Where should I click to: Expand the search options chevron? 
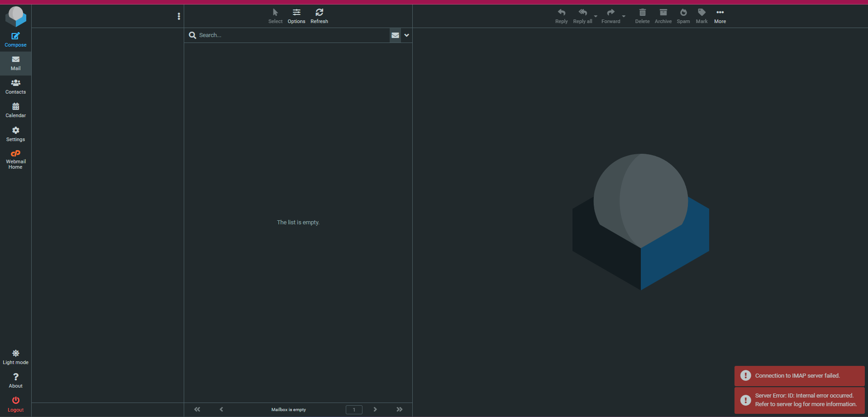point(406,35)
